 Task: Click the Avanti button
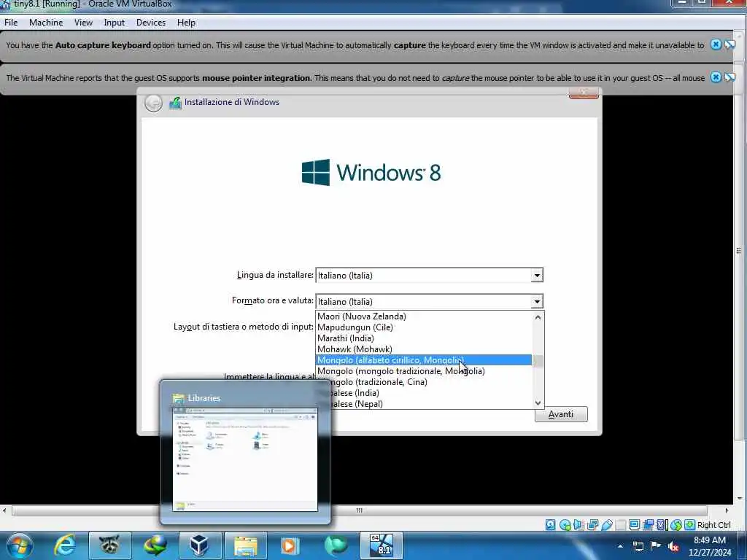[561, 414]
